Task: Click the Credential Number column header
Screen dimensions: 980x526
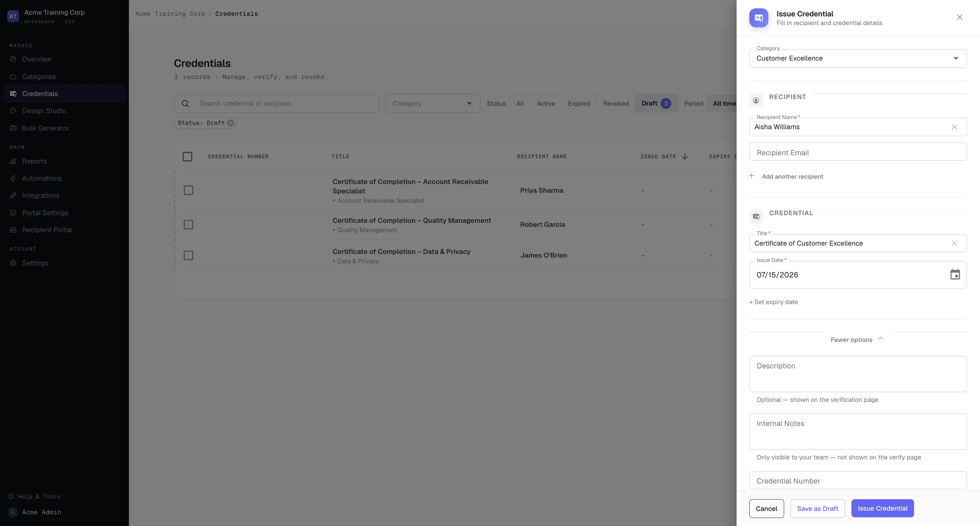Action: [x=238, y=157]
